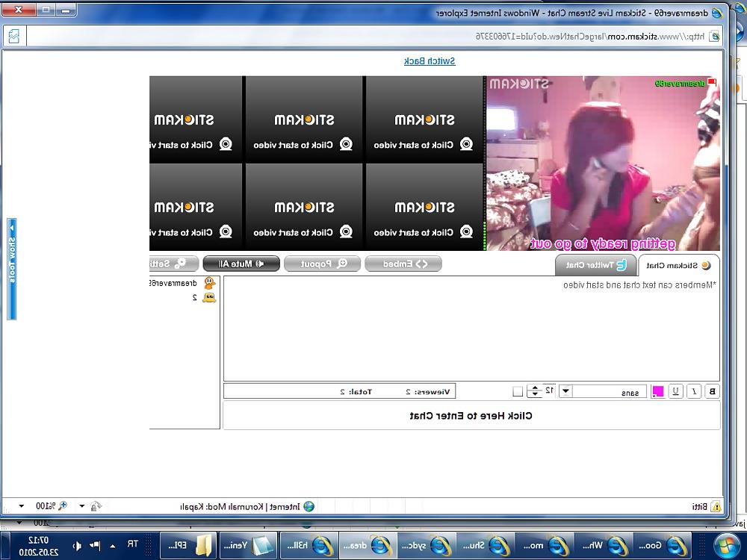Click the Popout button
This screenshot has width=747, height=560.
323,264
